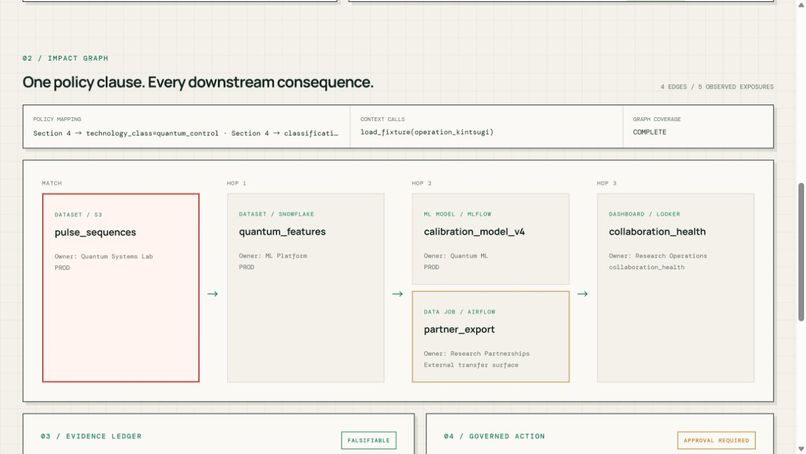This screenshot has width=806, height=454.
Task: Click the 'One policy clause' headline
Action: (198, 82)
